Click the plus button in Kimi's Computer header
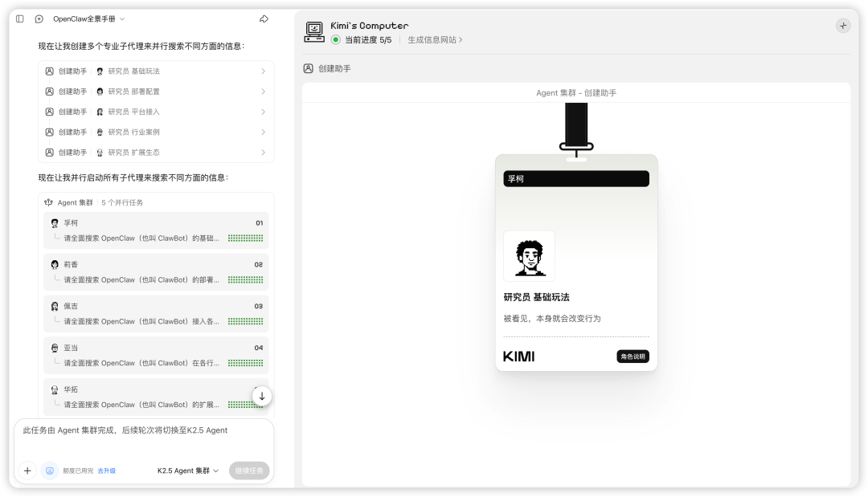The image size is (868, 497). 843,26
